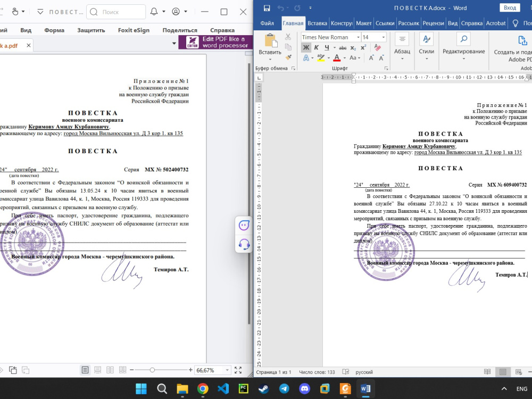Viewport: 532px width, 399px height.
Task: Click Число слов: 133 in Word status bar
Action: (x=317, y=372)
